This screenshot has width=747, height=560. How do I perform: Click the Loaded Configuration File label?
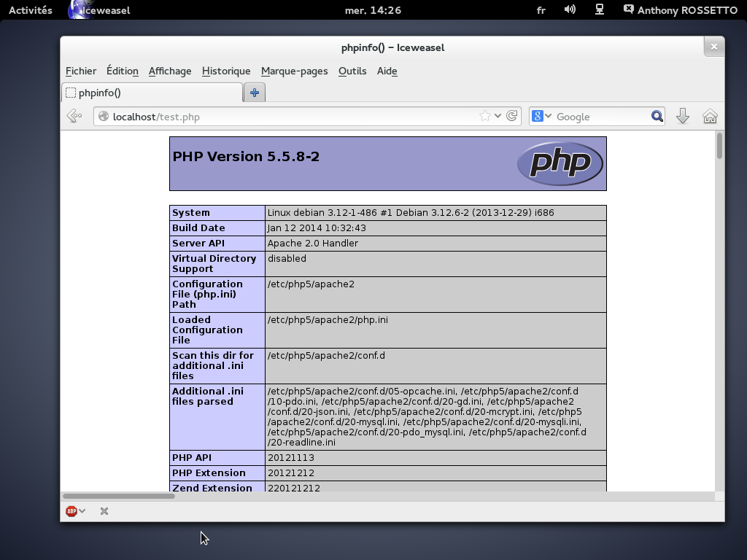pos(207,330)
